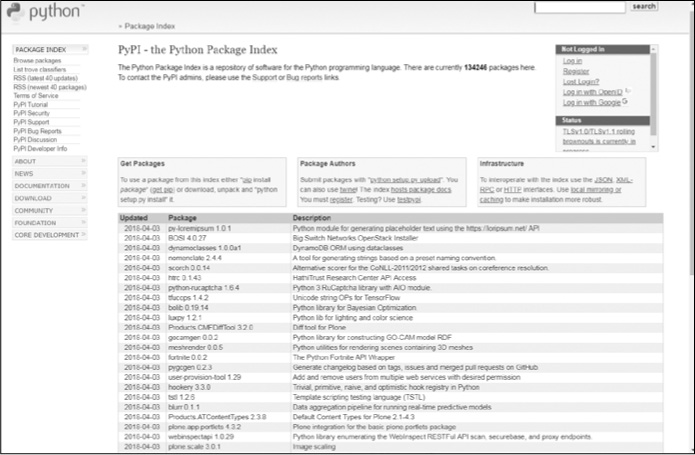Open PyPI Tutorial link
Viewport: 695px width, 455px height.
pyautogui.click(x=31, y=105)
